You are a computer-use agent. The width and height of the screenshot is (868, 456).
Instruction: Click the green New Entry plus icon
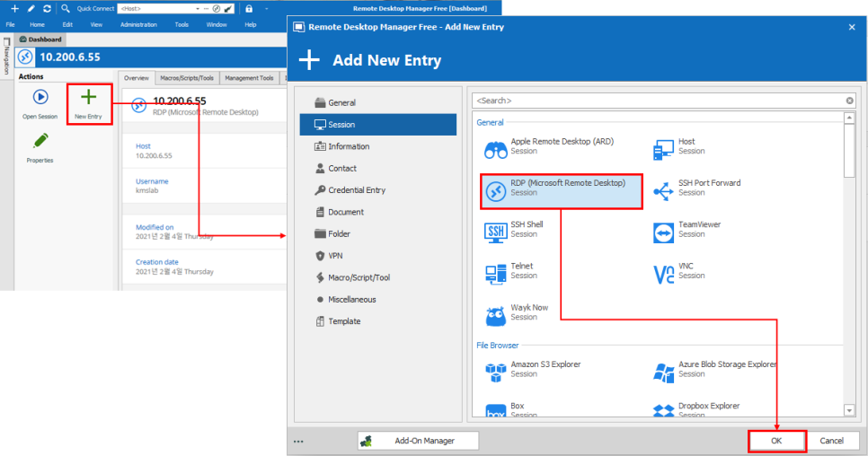(x=89, y=97)
